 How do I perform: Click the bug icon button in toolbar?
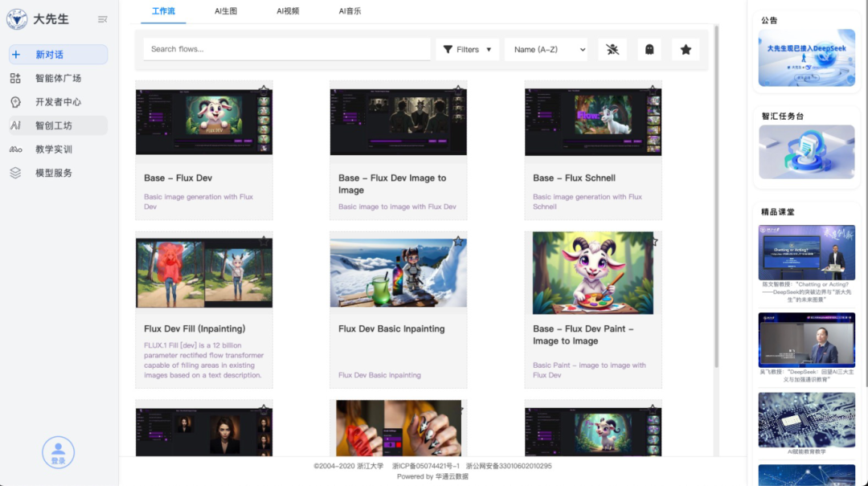pyautogui.click(x=612, y=50)
